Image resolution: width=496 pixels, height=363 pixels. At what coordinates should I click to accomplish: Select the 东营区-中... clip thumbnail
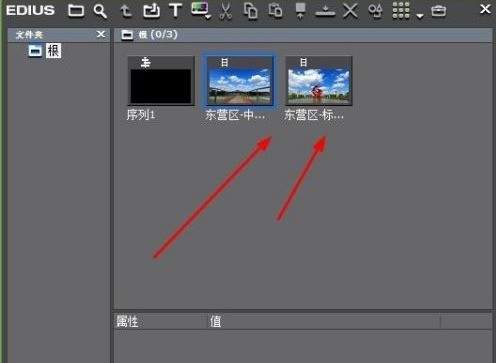coord(240,81)
